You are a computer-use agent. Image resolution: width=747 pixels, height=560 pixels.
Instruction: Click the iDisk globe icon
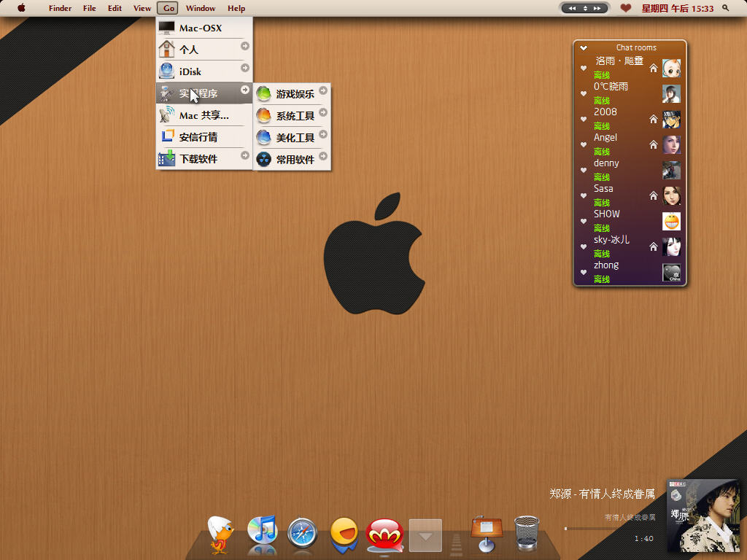[x=167, y=71]
